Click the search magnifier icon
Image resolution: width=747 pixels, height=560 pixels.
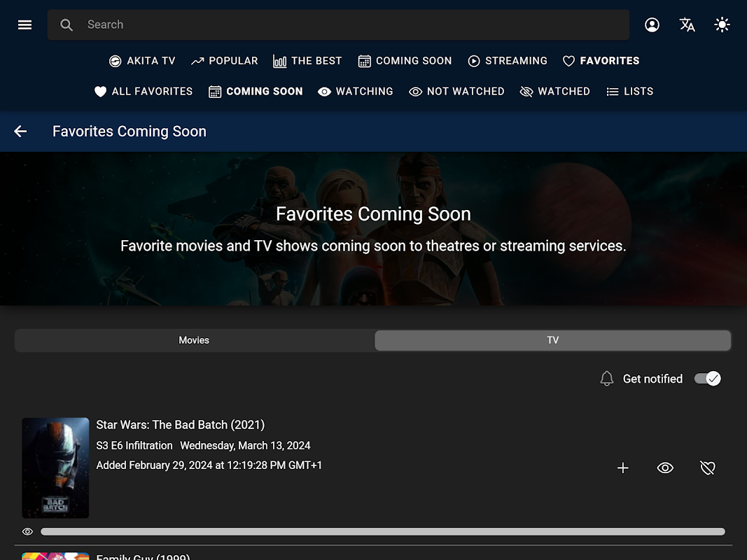pyautogui.click(x=67, y=24)
